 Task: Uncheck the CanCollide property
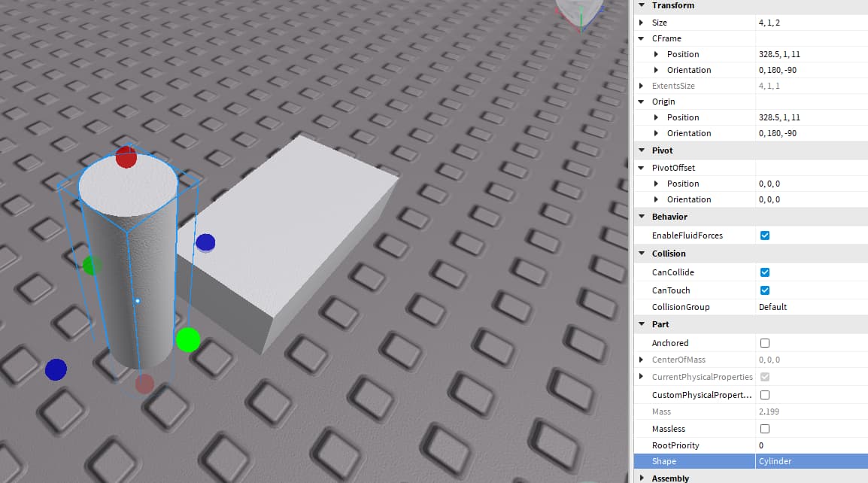click(x=765, y=272)
